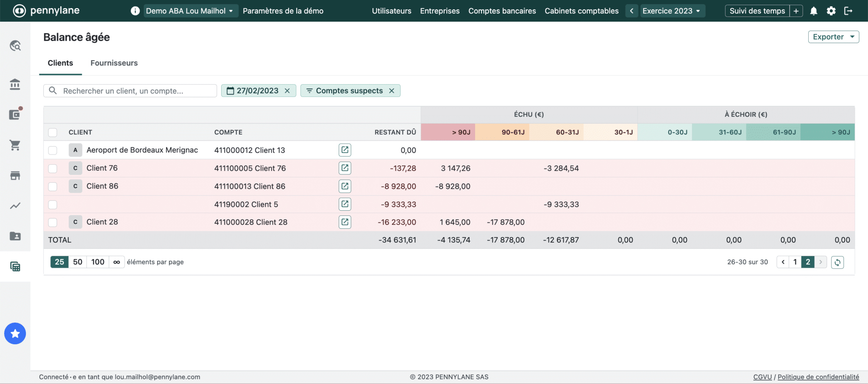Check the Client 86 row checkbox

click(53, 186)
